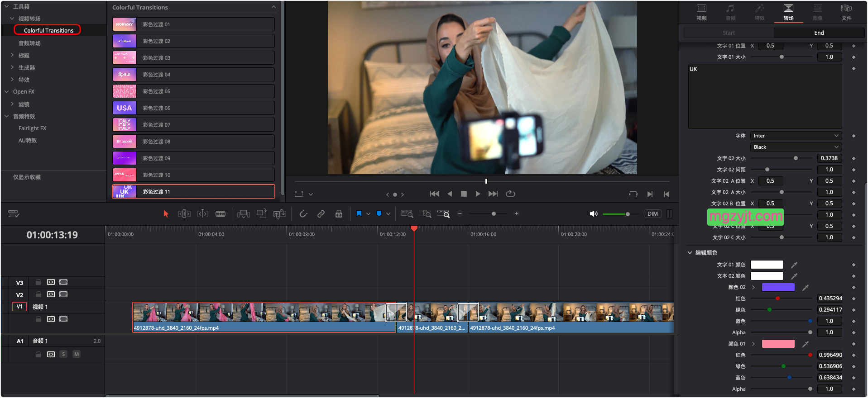
Task: Disable video track V3 filmstrip icon
Action: [63, 282]
